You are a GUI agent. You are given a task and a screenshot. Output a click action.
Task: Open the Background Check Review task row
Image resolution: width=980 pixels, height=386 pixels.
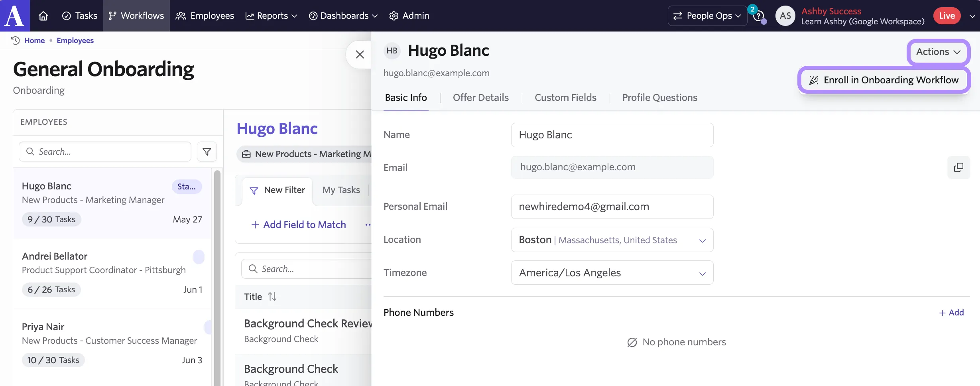(304, 331)
